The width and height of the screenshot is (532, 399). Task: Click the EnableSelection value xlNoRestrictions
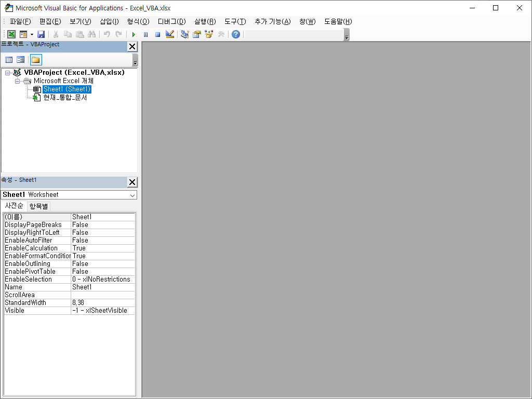click(x=103, y=279)
